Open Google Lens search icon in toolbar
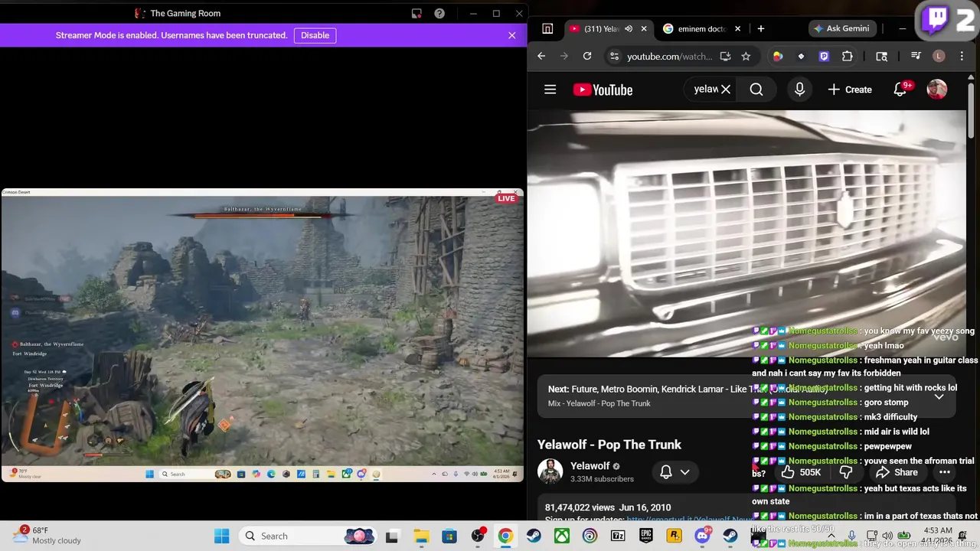This screenshot has height=551, width=980. (x=881, y=56)
